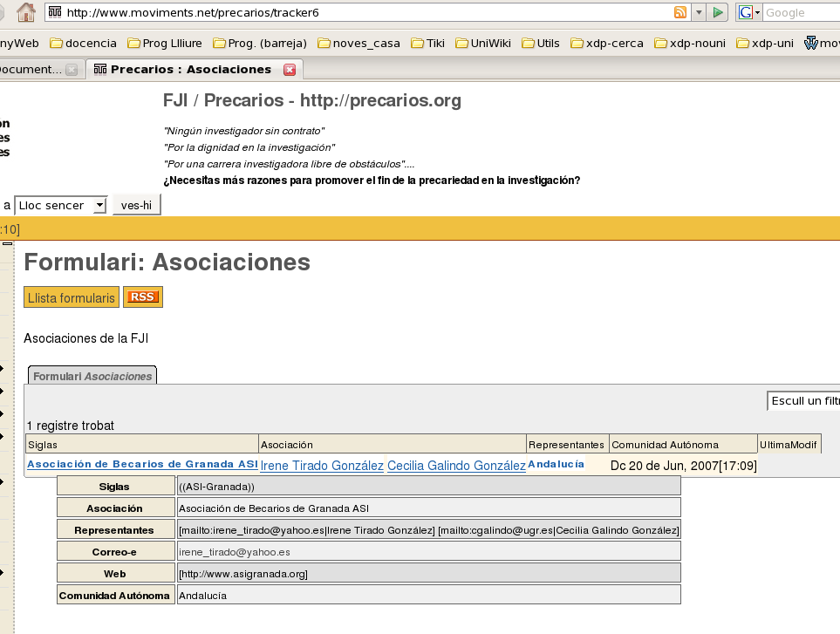This screenshot has width=840, height=634.
Task: Click the bold Andalucía link in the row
Action: pyautogui.click(x=556, y=464)
